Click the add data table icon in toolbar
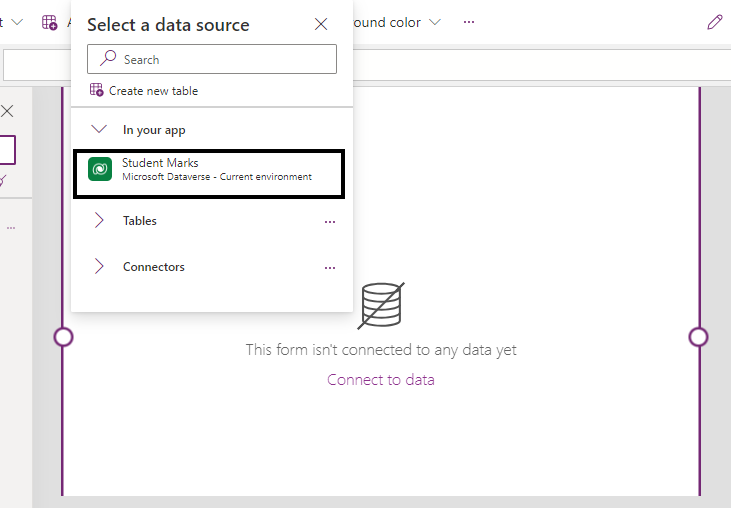The width and height of the screenshot is (731, 508). pyautogui.click(x=50, y=22)
